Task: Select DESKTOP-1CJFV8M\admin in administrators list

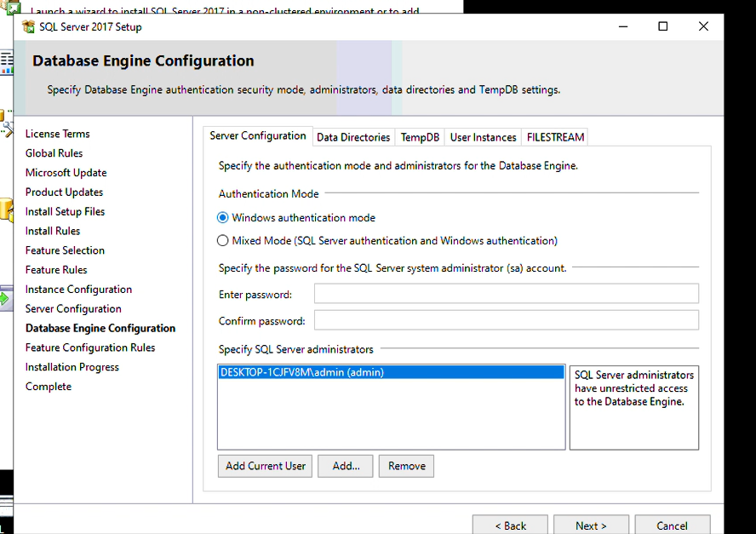Action: (x=391, y=372)
